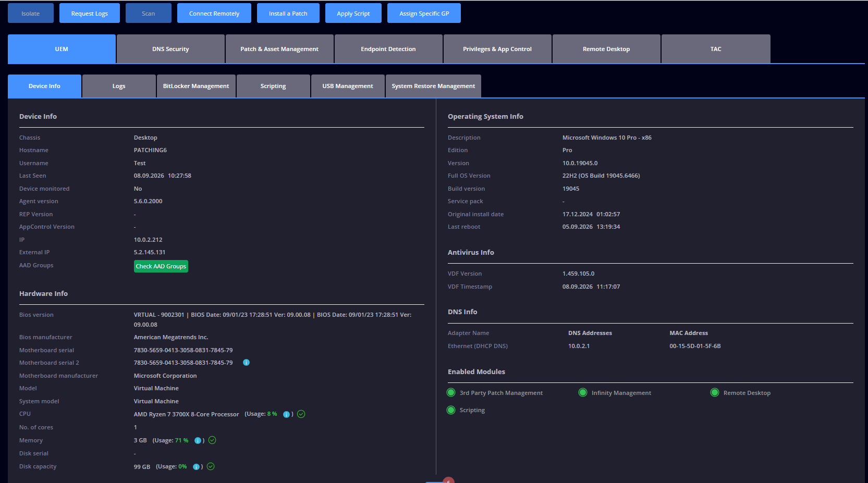Select External IP 5.2.145.131

(x=150, y=252)
